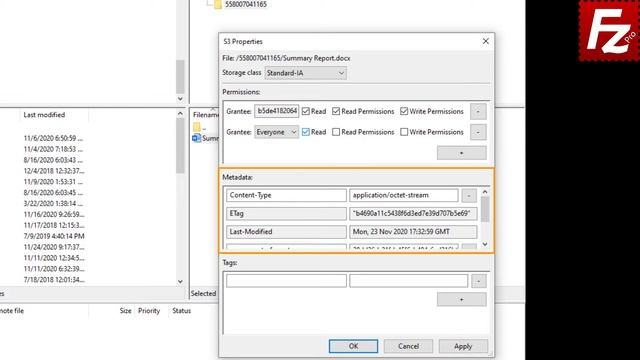Select the 558007041165 folder in remote tree
The width and height of the screenshot is (640, 360).
pos(246,4)
